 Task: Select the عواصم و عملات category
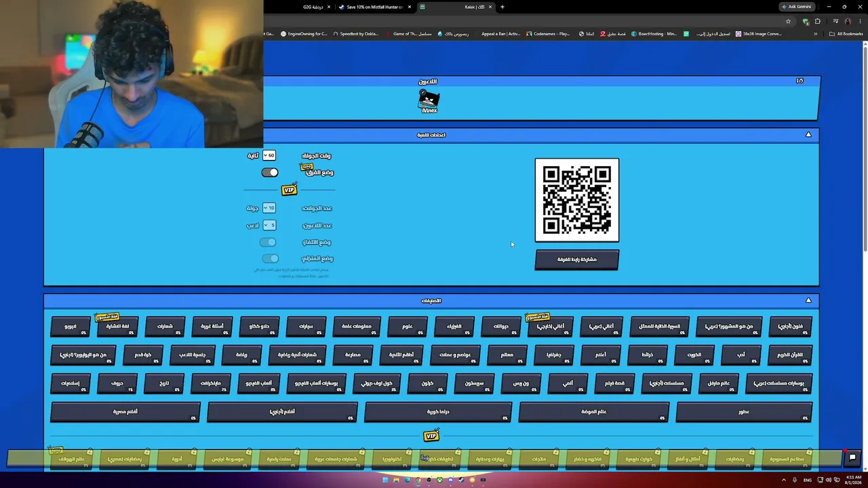(455, 354)
